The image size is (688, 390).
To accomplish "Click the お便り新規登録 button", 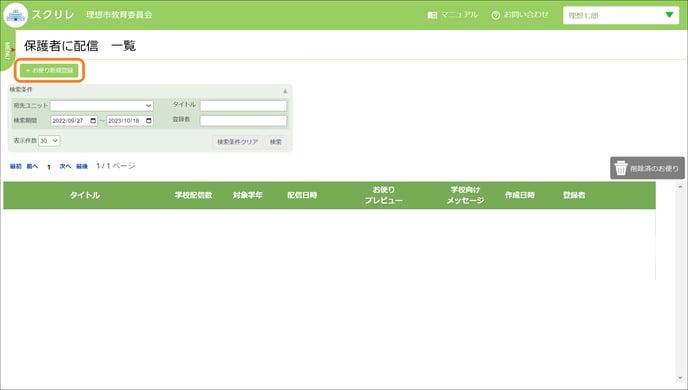I will pyautogui.click(x=49, y=70).
